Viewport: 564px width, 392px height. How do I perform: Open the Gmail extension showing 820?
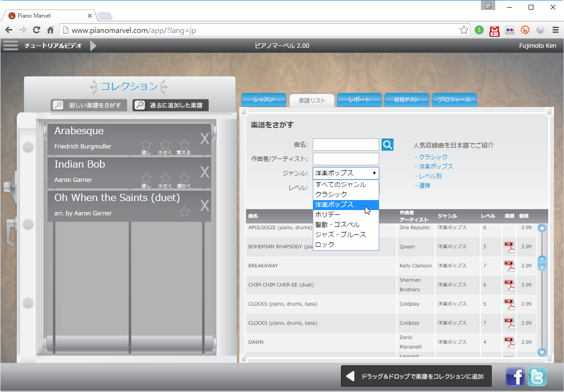tap(495, 31)
